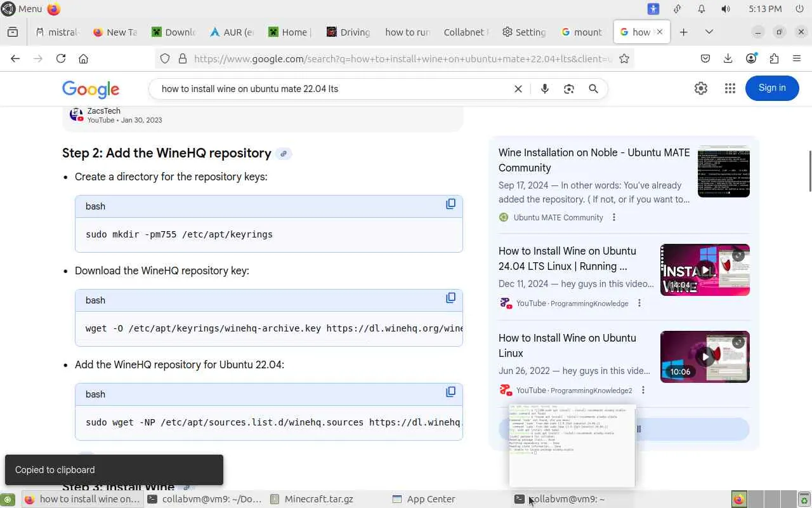Screen dimensions: 812x508
Task: Clear the Google search box text
Action: click(x=518, y=89)
